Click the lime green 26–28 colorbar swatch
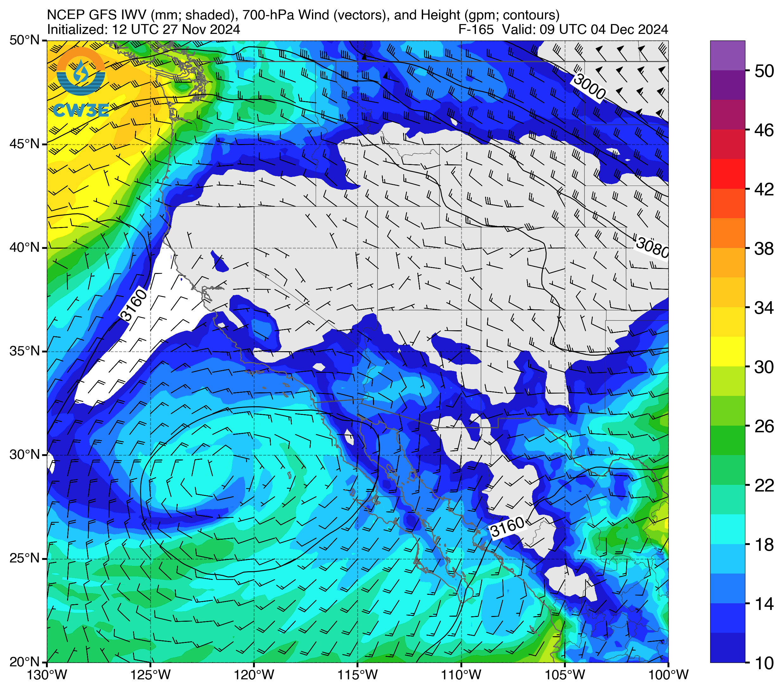The height and width of the screenshot is (698, 784). [x=728, y=410]
